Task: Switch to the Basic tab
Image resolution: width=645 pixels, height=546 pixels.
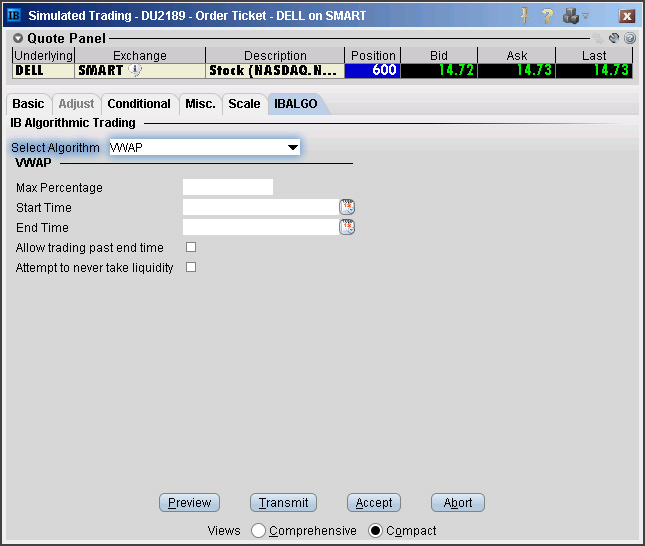Action: (28, 104)
